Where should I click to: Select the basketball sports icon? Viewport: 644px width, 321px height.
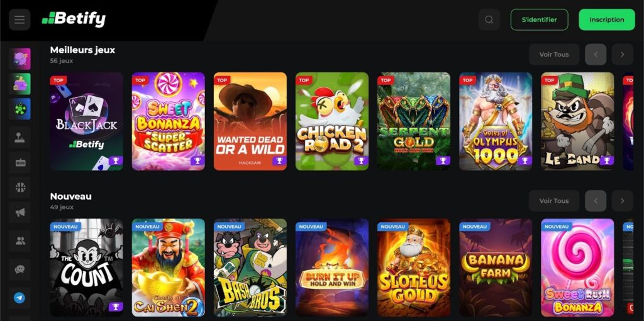(20, 188)
